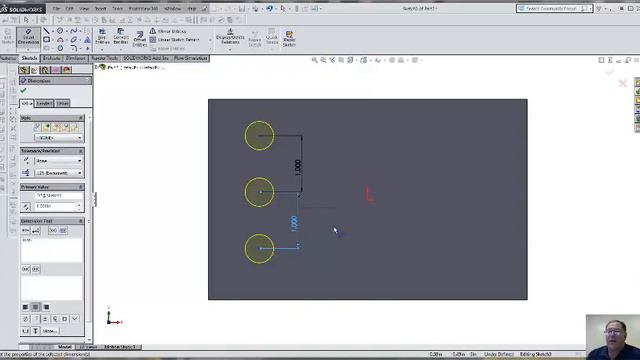640x360 pixels.
Task: Collapse the Dimension Text section
Action: [80, 221]
